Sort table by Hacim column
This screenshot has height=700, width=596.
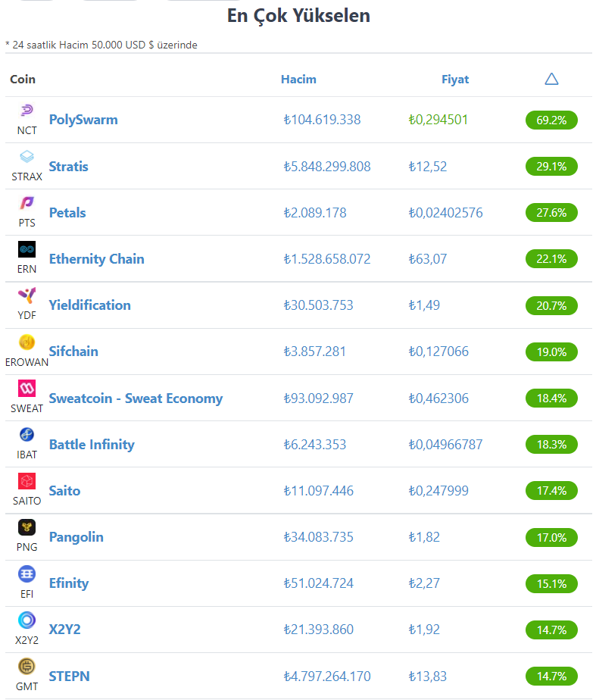[x=298, y=79]
